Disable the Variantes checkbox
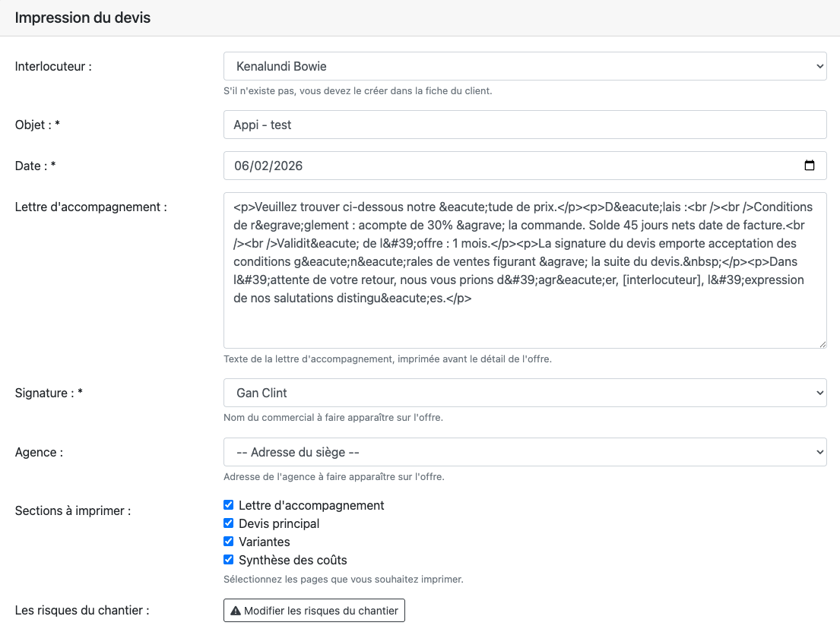 (229, 542)
